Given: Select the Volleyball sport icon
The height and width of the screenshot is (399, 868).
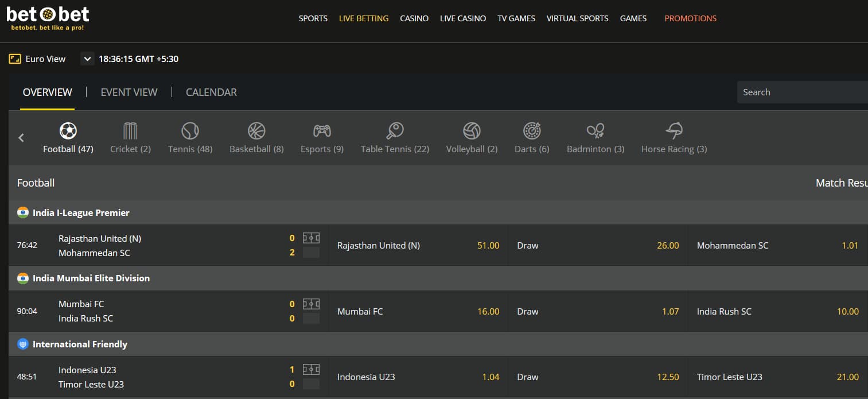Looking at the screenshot, I should 472,131.
